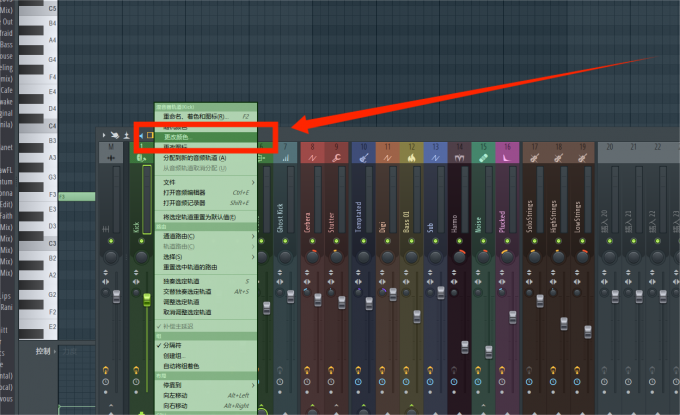
Task: Choose 自动将组着色 auto color group entry
Action: [206, 366]
